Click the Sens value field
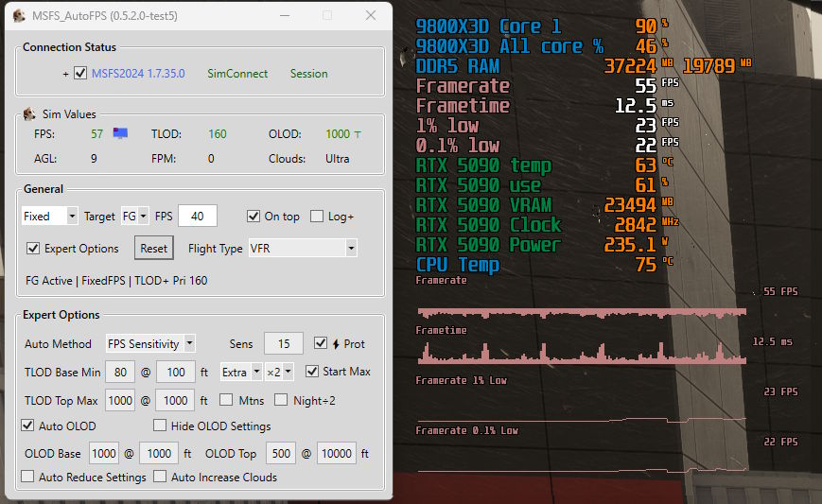The width and height of the screenshot is (822, 504). (x=284, y=343)
